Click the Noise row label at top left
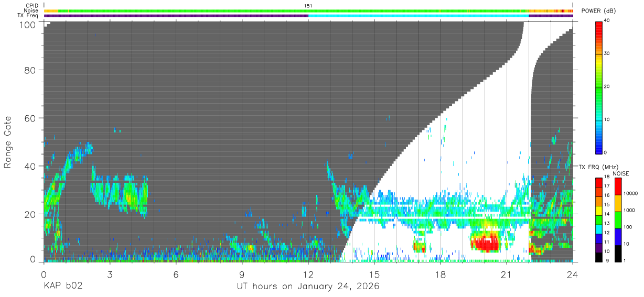This screenshot has height=297, width=644. [30, 10]
